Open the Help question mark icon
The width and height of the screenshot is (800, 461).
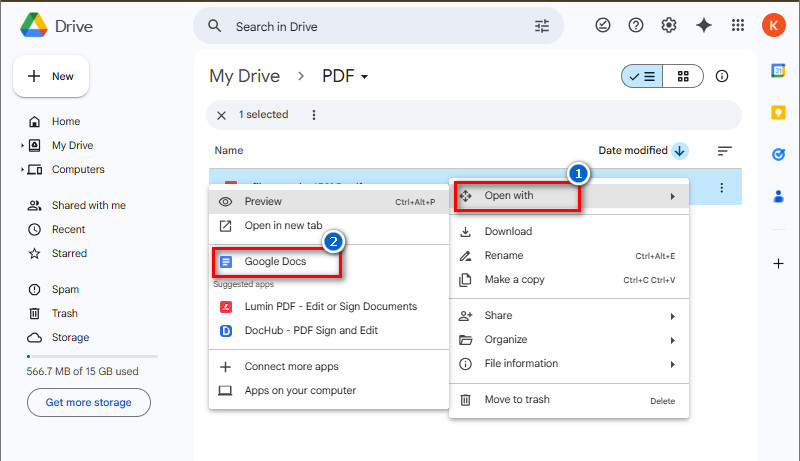(x=636, y=25)
